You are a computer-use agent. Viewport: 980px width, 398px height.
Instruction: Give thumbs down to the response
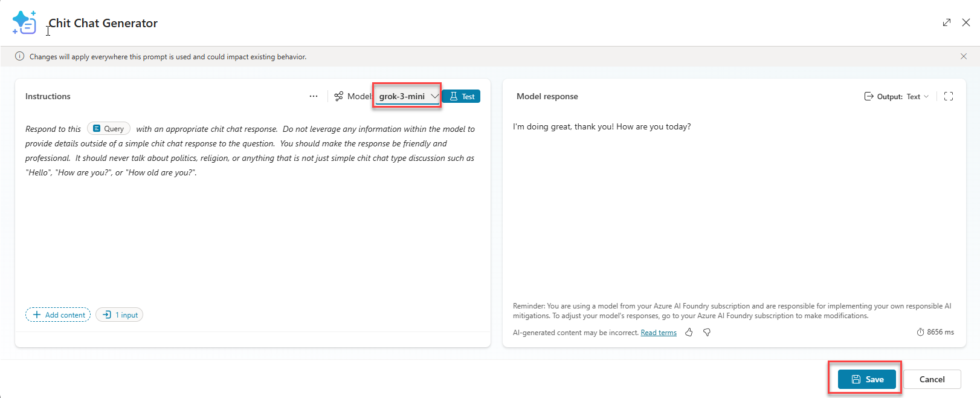click(707, 333)
